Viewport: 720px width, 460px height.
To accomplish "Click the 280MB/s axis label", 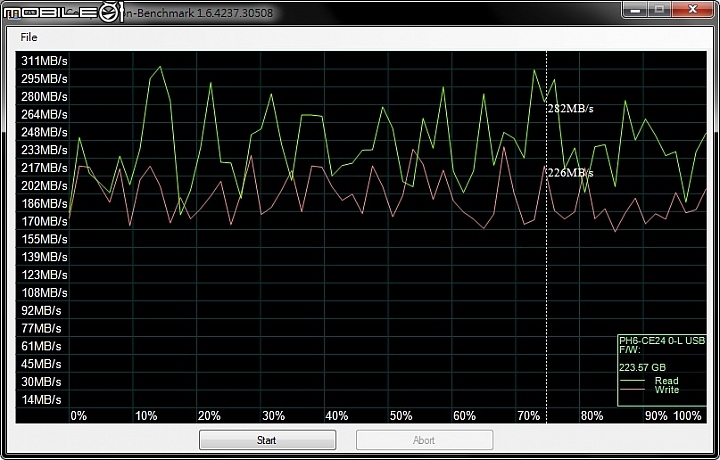I will tap(44, 96).
